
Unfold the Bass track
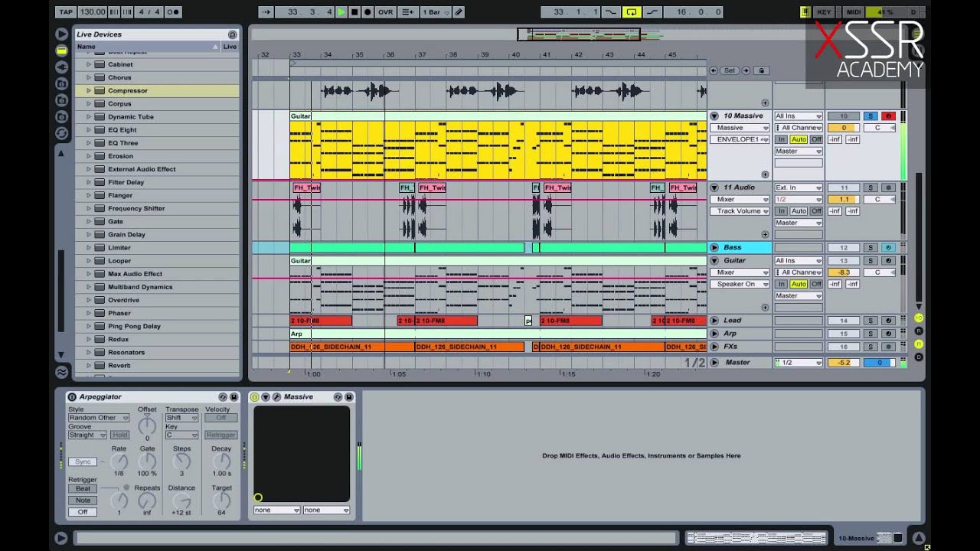(714, 248)
